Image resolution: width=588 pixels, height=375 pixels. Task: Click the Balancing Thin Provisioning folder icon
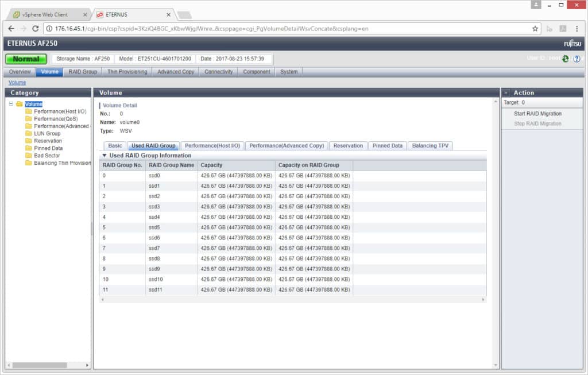pos(29,163)
